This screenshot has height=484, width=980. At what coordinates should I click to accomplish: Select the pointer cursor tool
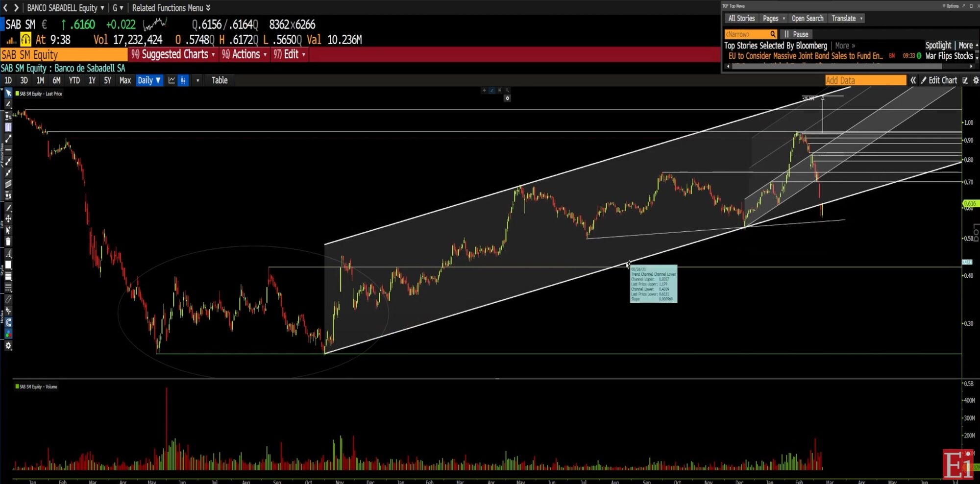point(8,93)
